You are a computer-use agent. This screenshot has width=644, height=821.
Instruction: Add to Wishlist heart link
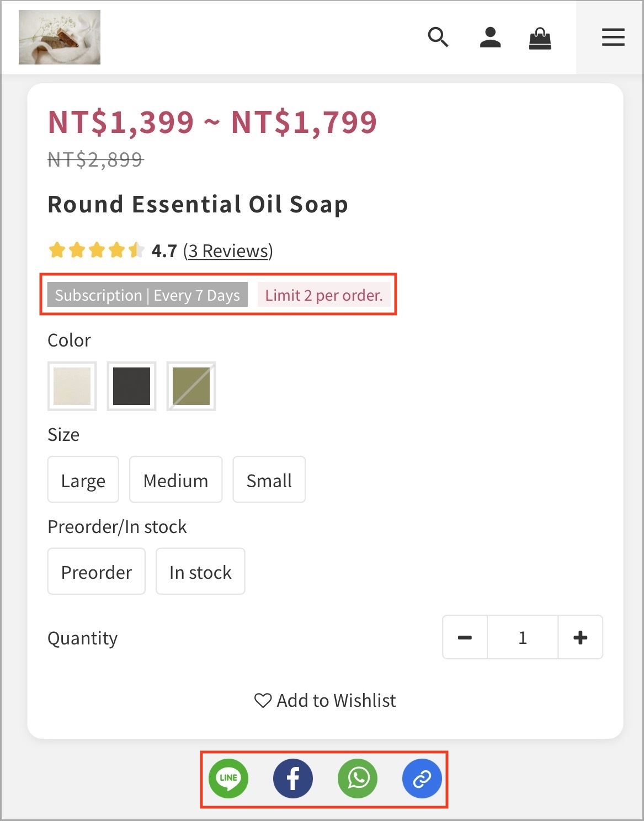click(x=325, y=700)
